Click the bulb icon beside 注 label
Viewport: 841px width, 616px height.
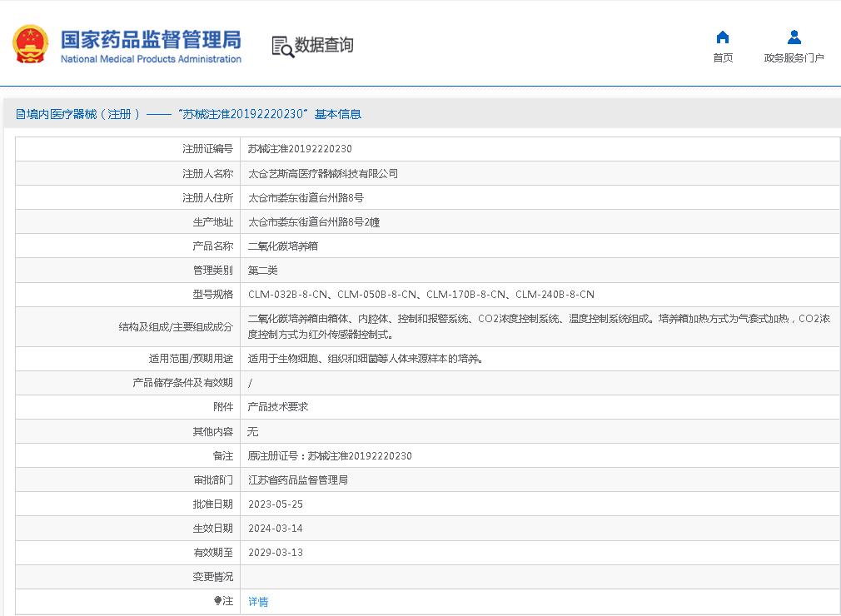coord(218,601)
